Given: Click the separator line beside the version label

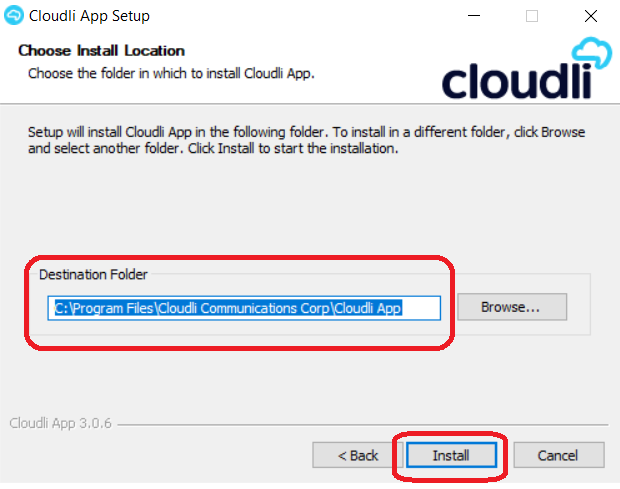Looking at the screenshot, I should click(x=363, y=425).
